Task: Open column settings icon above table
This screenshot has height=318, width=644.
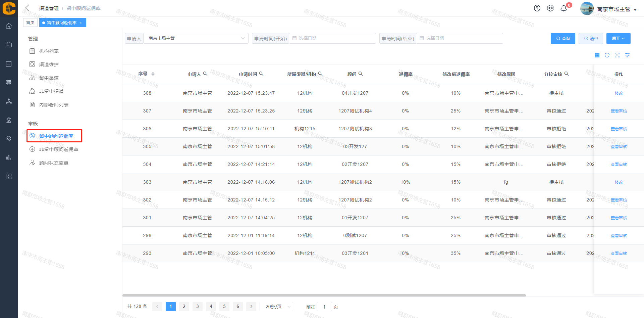Action: tap(627, 55)
